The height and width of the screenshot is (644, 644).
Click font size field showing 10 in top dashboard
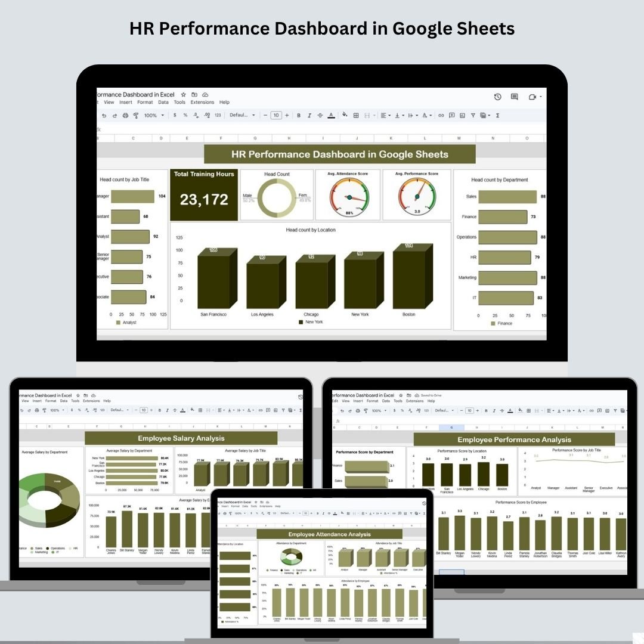click(x=276, y=116)
